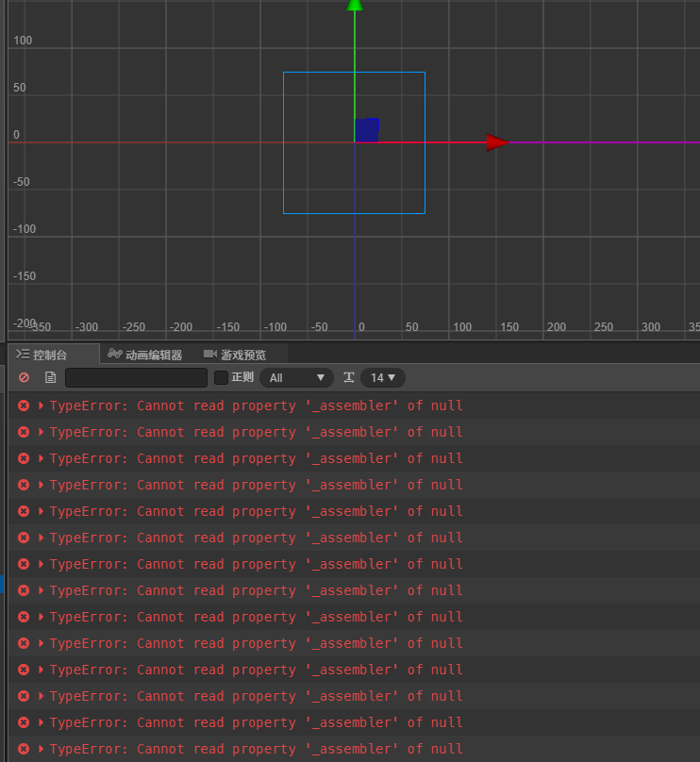Switch to the 游戏预览 tab
The image size is (700, 762).
click(x=235, y=355)
